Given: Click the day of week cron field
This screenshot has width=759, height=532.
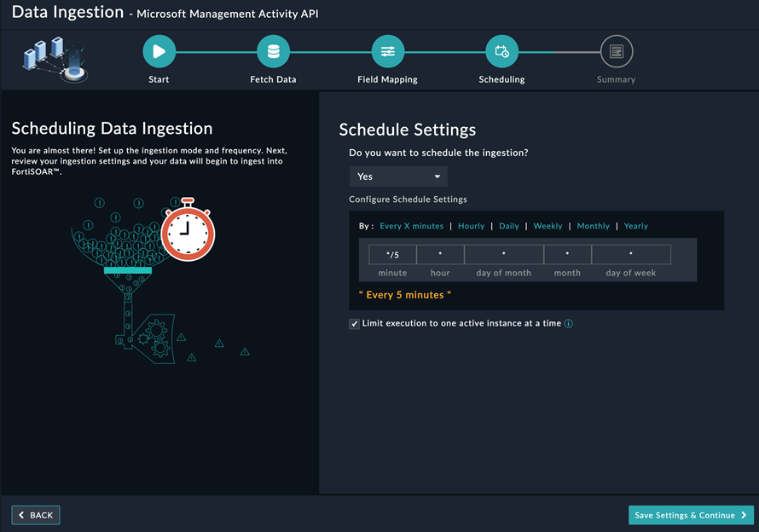Looking at the screenshot, I should pos(631,254).
